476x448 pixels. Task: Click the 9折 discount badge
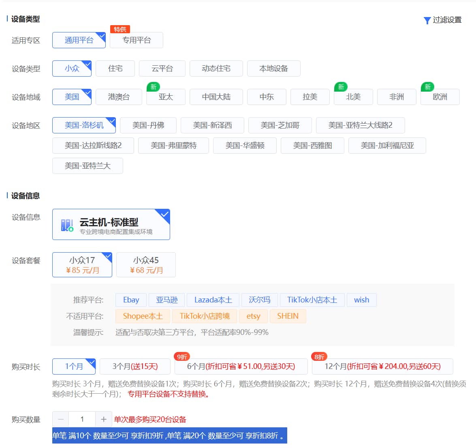pos(183,357)
